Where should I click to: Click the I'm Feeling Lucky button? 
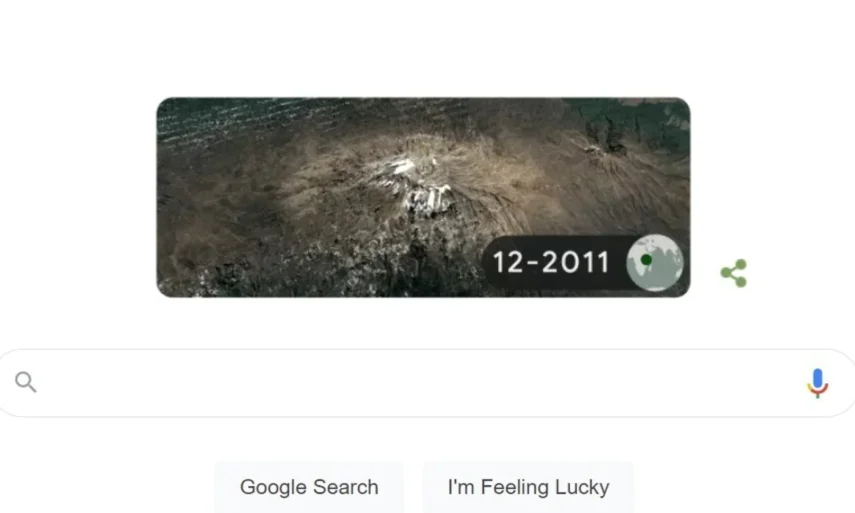[x=528, y=487]
